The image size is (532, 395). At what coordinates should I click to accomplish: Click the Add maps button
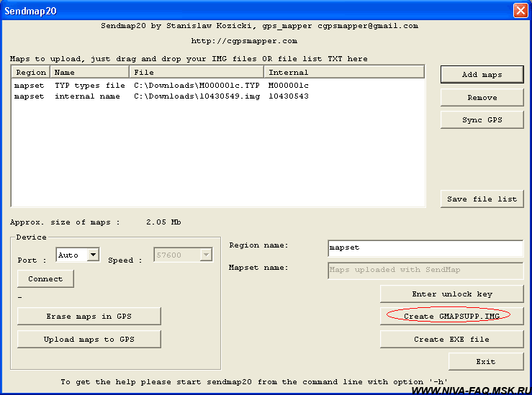[482, 75]
